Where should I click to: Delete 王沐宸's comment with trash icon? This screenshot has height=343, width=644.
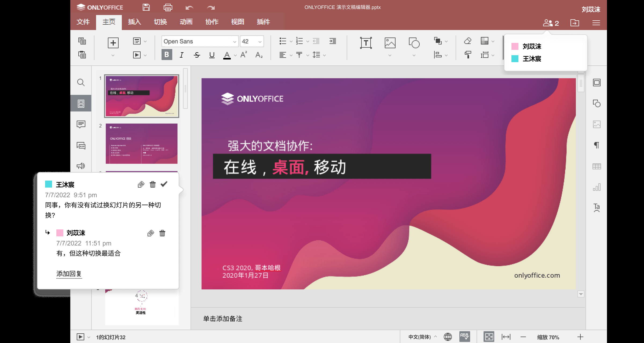click(x=153, y=184)
